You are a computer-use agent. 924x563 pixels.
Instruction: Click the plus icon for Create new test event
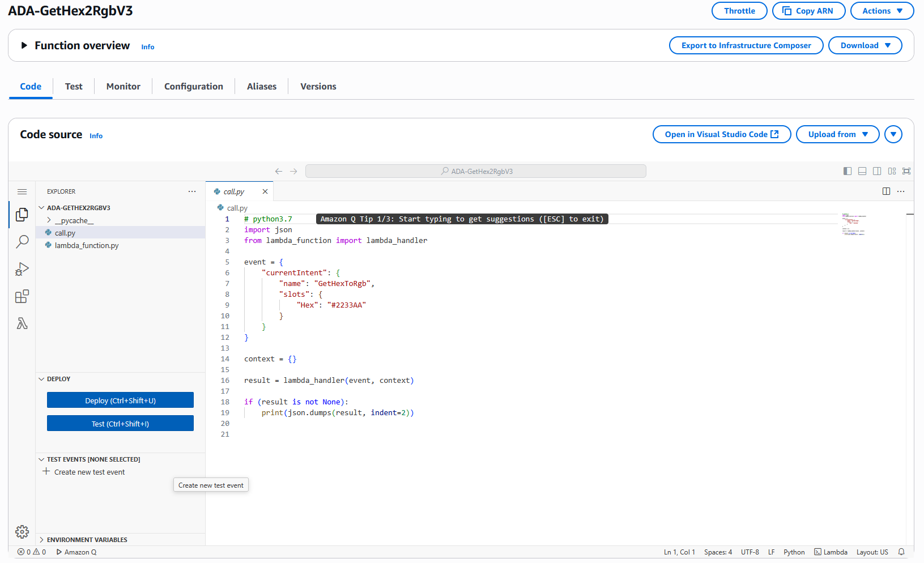46,471
